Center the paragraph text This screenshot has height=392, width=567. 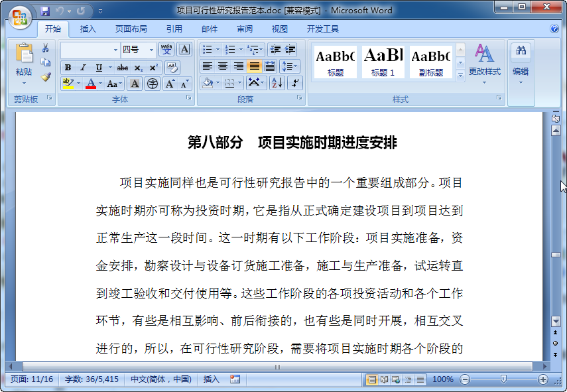(x=223, y=66)
